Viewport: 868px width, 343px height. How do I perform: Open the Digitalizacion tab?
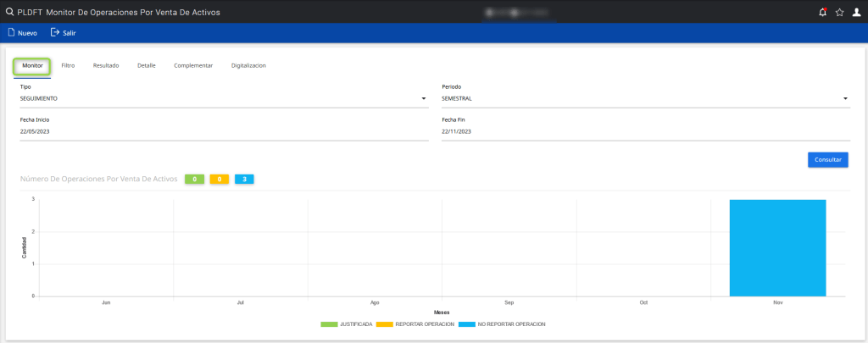(x=248, y=65)
